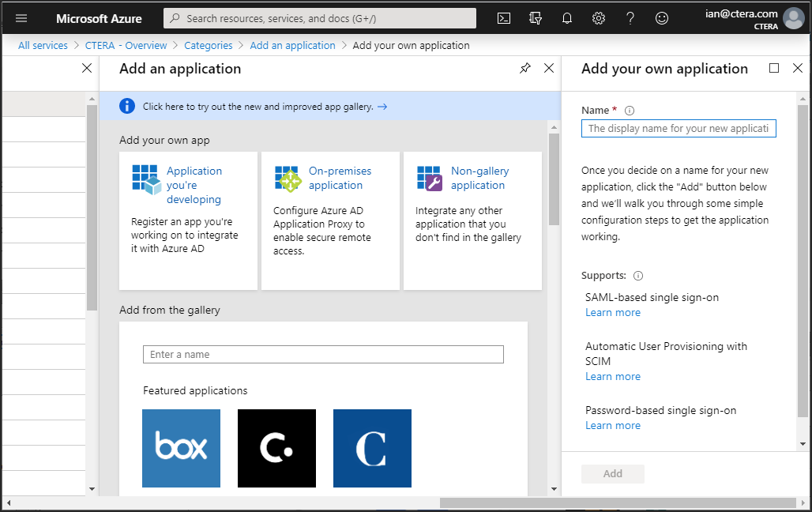Close the Add an application blade
Image resolution: width=812 pixels, height=512 pixels.
tap(549, 68)
